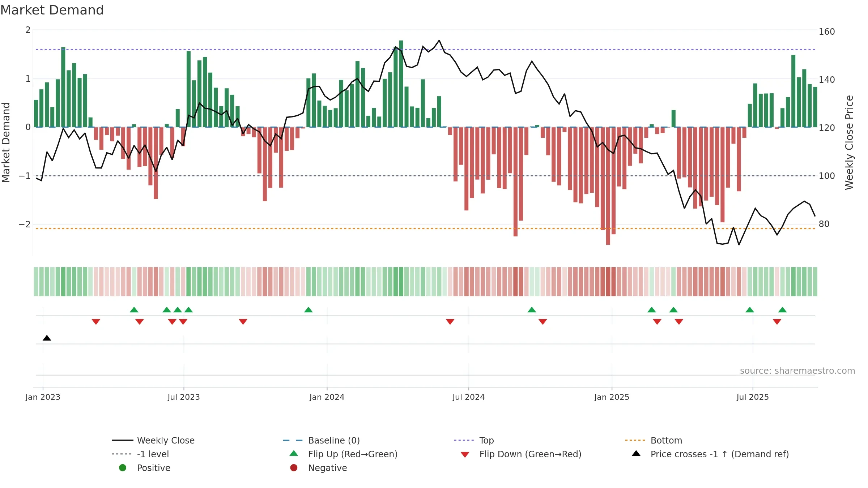Click the green Flip Up legend triangle
This screenshot has width=868, height=488.
pyautogui.click(x=294, y=453)
